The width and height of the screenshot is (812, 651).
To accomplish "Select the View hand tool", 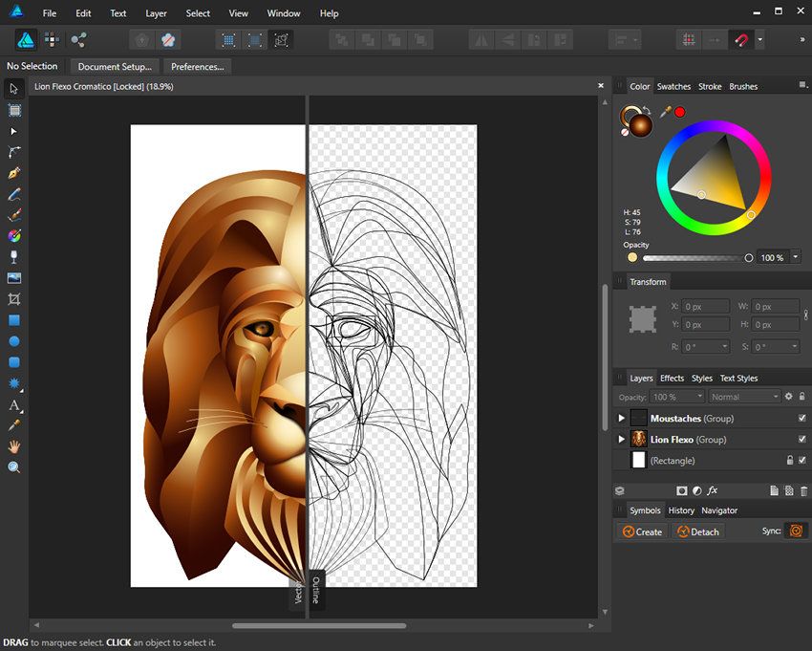I will pos(14,446).
